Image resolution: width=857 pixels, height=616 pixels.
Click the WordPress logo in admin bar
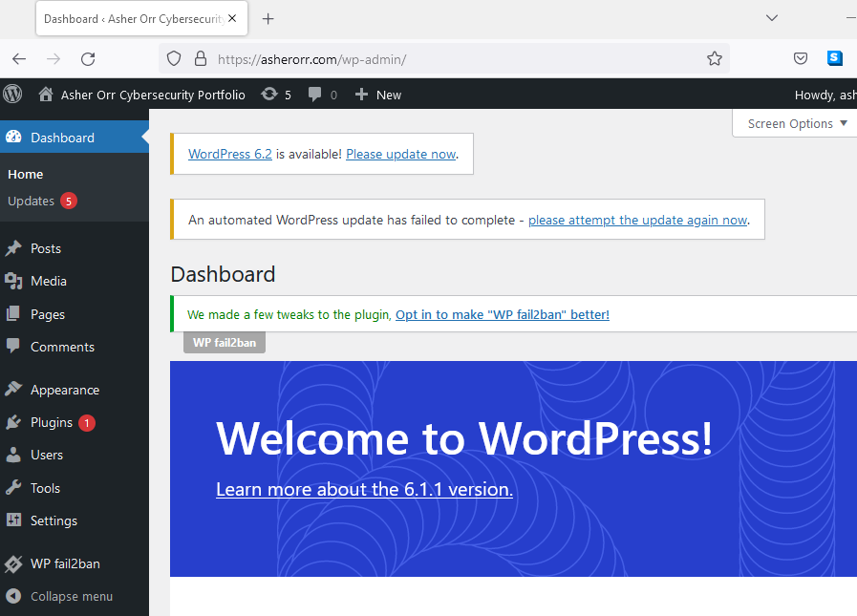[12, 94]
